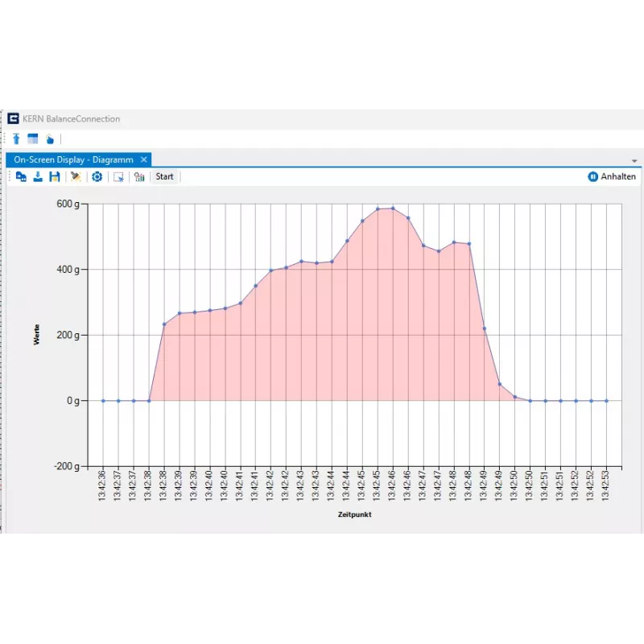The height and width of the screenshot is (644, 644).
Task: Click the hand pointer icon
Action: point(50,138)
